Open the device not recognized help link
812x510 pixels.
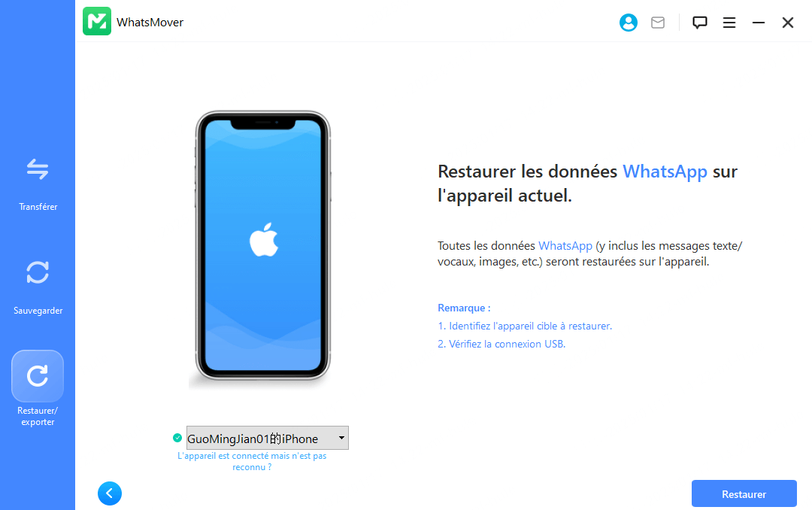(x=252, y=461)
